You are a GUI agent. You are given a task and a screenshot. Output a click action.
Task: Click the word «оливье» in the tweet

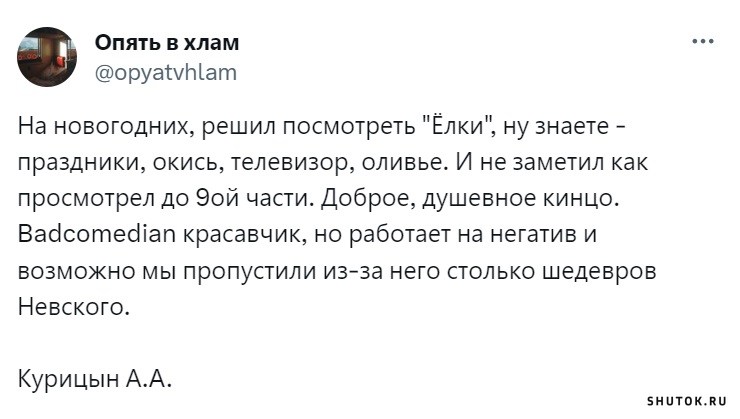click(x=404, y=163)
